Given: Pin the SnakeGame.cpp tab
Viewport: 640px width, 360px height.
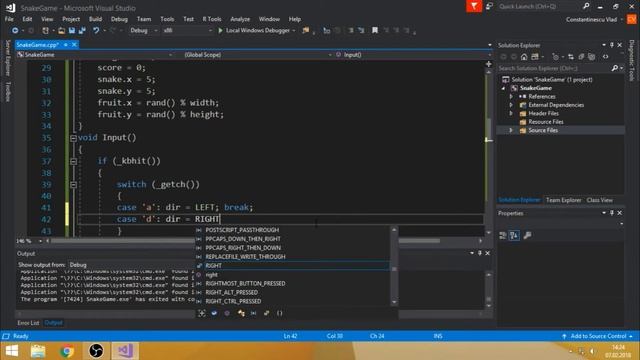Looking at the screenshot, I should coord(66,44).
